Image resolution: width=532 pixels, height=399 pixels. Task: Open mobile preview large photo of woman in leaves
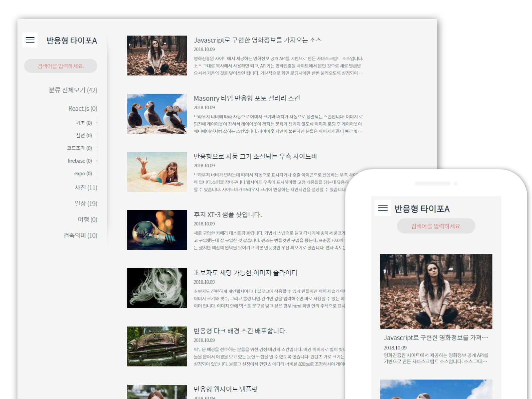click(x=436, y=292)
